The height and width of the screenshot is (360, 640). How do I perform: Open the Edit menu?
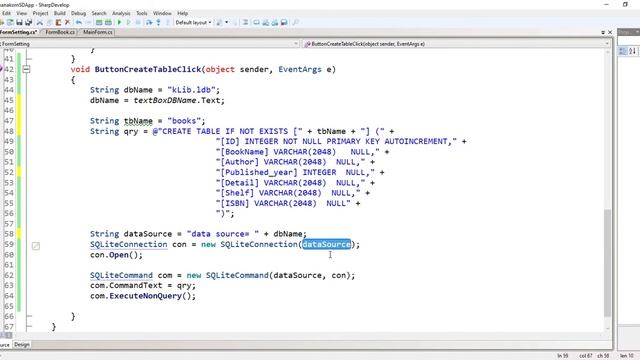click(x=6, y=13)
